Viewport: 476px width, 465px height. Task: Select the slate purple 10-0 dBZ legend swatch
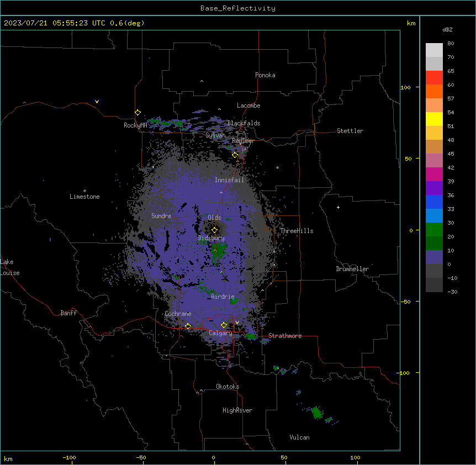pyautogui.click(x=434, y=257)
